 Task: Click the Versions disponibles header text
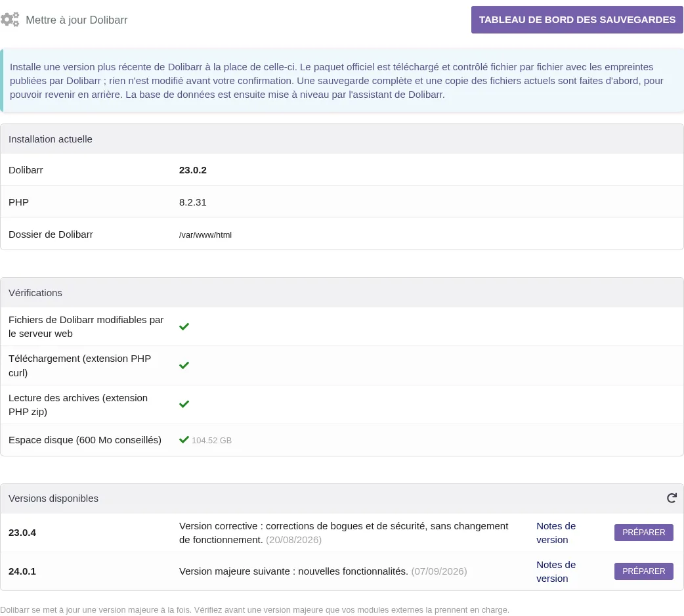pyautogui.click(x=53, y=498)
